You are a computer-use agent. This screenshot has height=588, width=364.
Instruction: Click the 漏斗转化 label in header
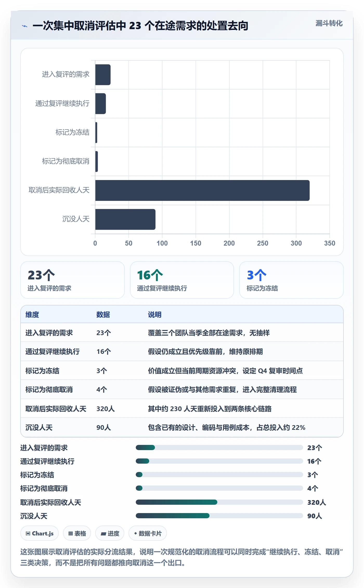[329, 23]
